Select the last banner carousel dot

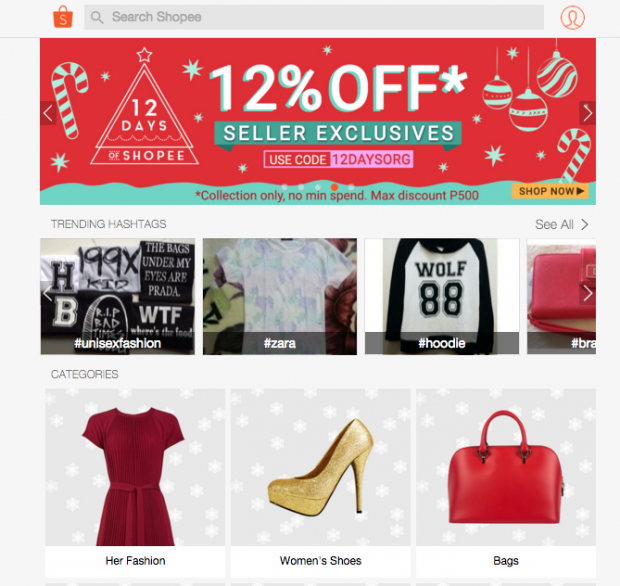coord(351,187)
